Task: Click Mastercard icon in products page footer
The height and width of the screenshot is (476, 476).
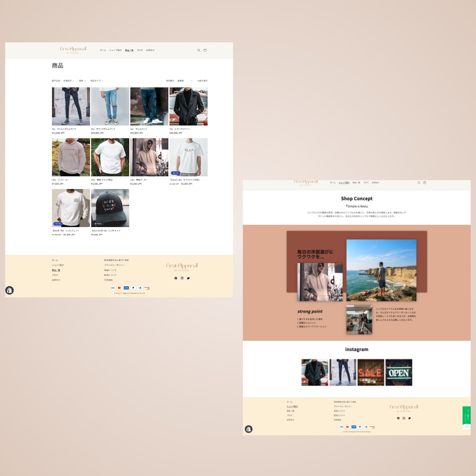Action: [119, 288]
